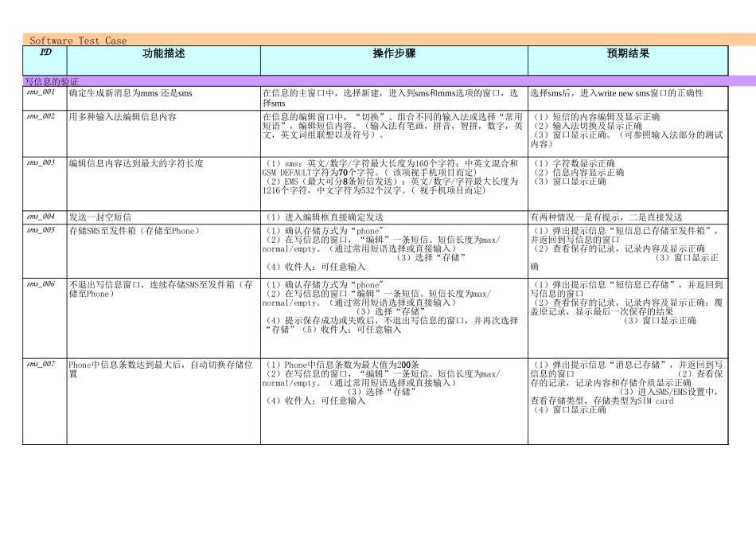
Task: Select the 功能描述 column header
Action: 163,53
